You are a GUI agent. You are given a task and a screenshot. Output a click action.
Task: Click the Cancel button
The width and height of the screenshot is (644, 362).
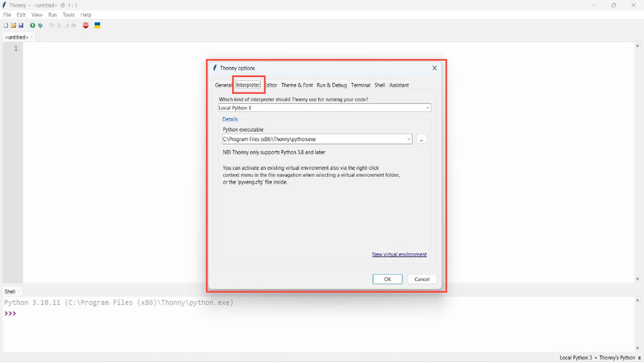point(422,279)
